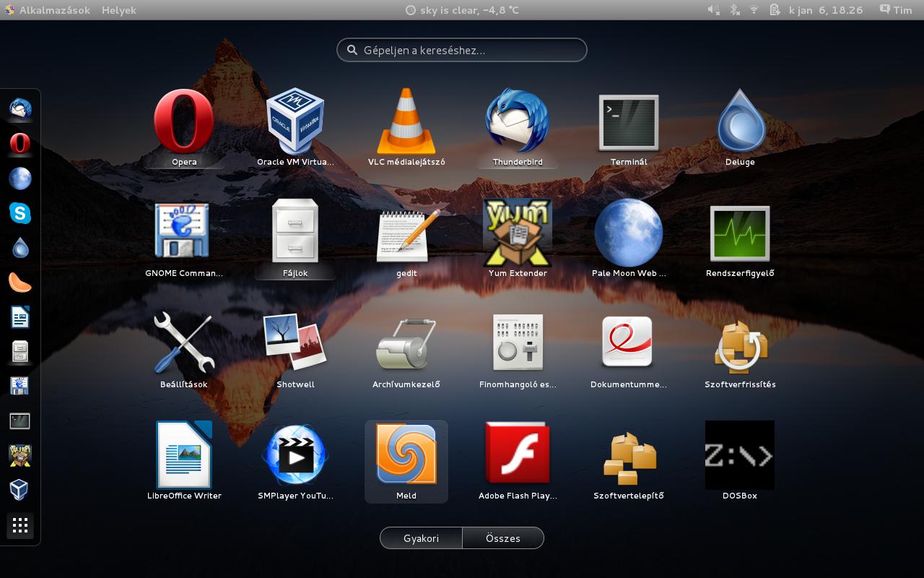
Task: Start VLC médialejátszó
Action: point(406,129)
